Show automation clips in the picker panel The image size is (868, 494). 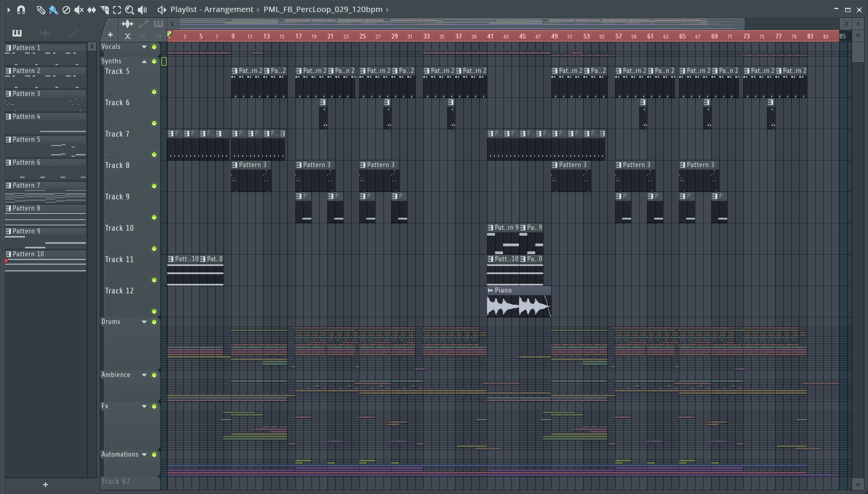tap(74, 33)
